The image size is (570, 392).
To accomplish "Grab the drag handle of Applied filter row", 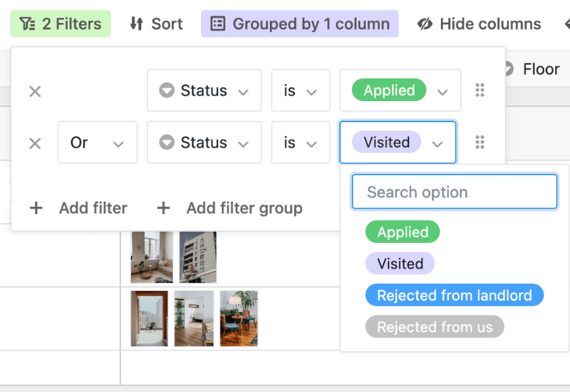I will (480, 90).
